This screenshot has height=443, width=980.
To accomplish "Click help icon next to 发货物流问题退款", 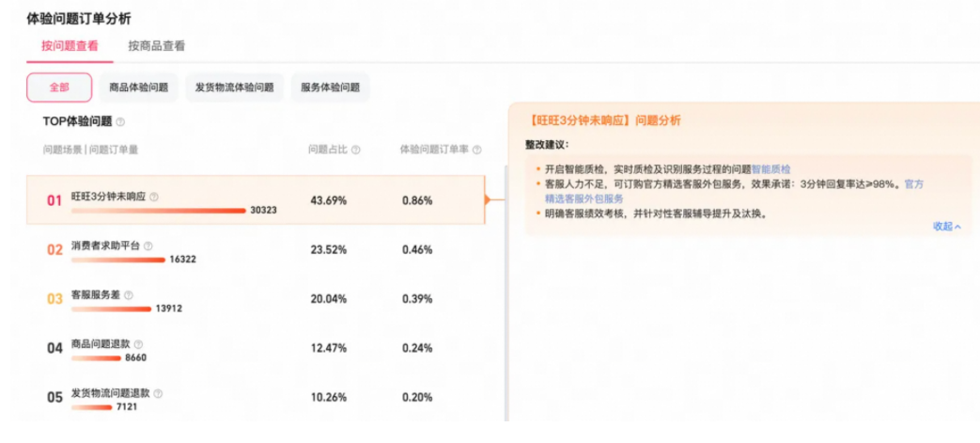I will point(158,393).
